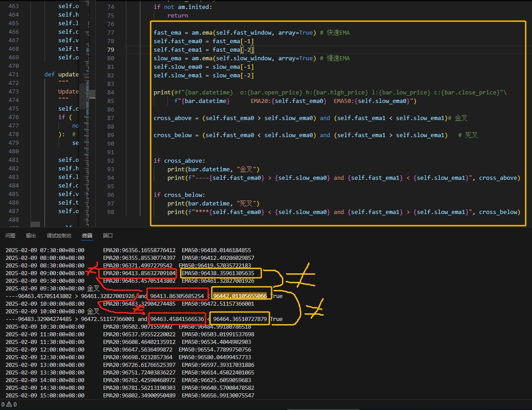
Task: Click 'self.fast_ema1 = fast_ema[-2]' code line
Action: pos(204,50)
